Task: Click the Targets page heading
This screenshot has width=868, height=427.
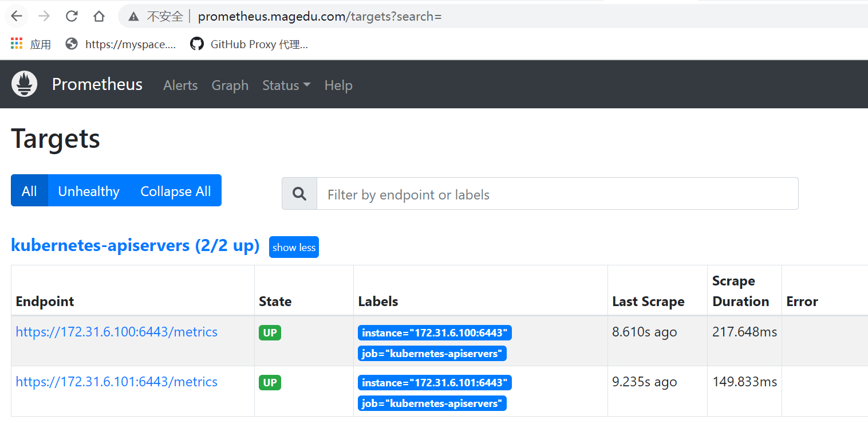Action: tap(56, 139)
